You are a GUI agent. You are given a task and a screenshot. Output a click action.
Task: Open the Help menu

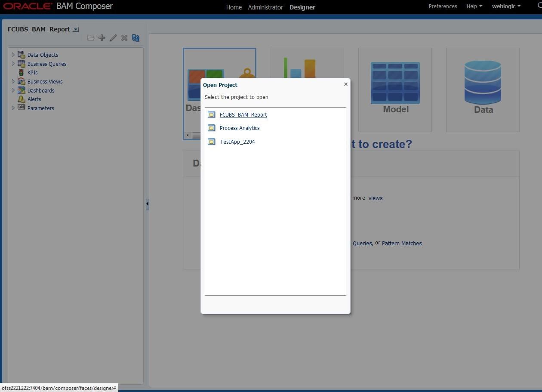pyautogui.click(x=474, y=6)
